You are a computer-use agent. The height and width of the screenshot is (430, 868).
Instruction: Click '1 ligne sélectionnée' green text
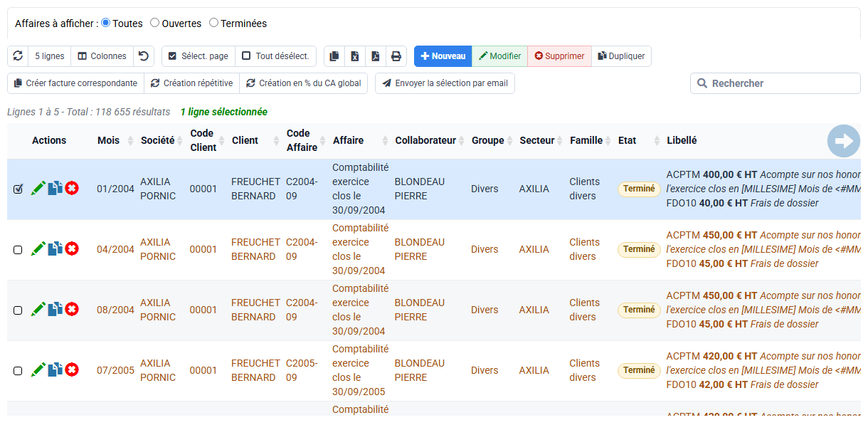[x=224, y=112]
